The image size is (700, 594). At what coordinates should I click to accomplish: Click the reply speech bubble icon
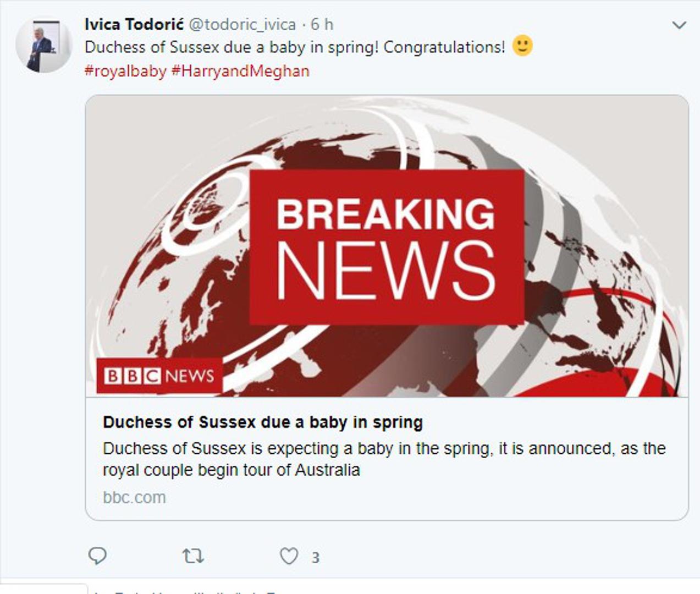coord(97,556)
